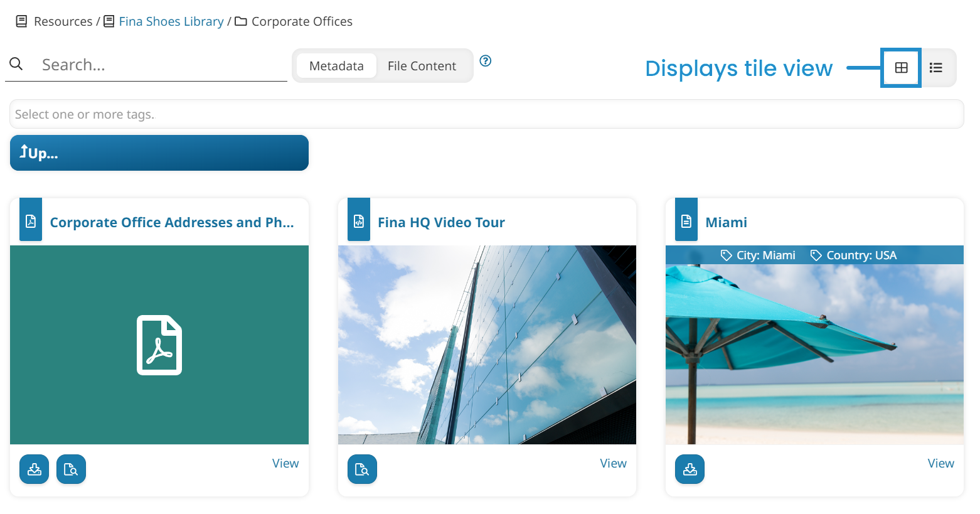
Task: Open Fina Shoes Library breadcrumb
Action: (171, 21)
